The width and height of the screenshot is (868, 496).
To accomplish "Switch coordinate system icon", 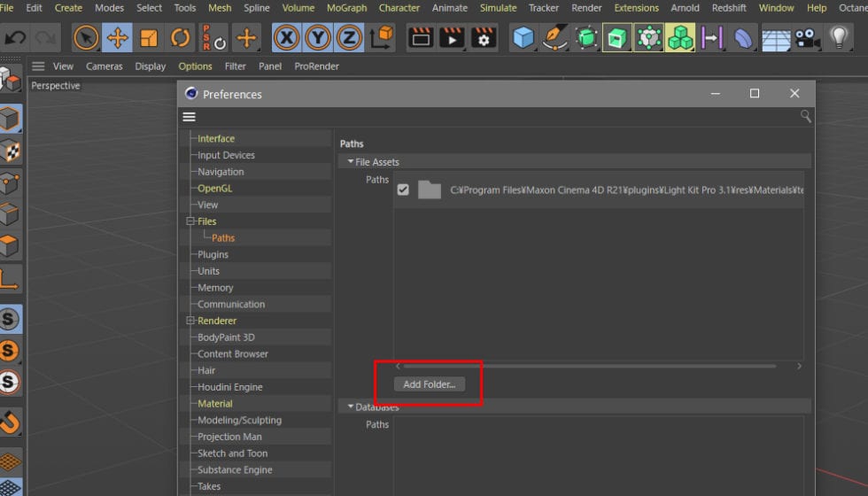I will (382, 38).
